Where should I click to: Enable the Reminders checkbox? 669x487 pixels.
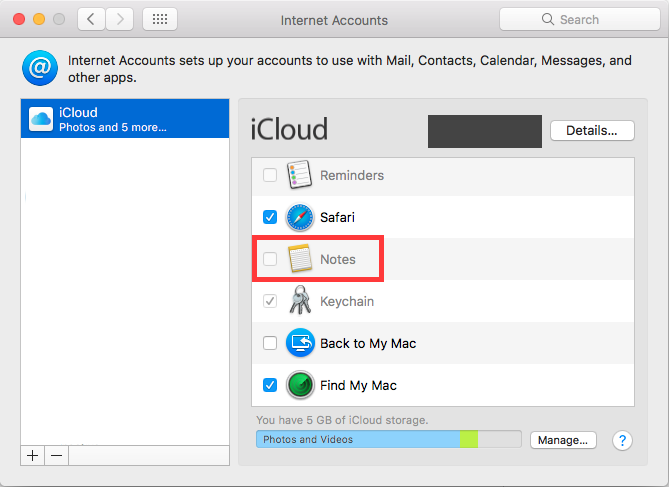[270, 175]
